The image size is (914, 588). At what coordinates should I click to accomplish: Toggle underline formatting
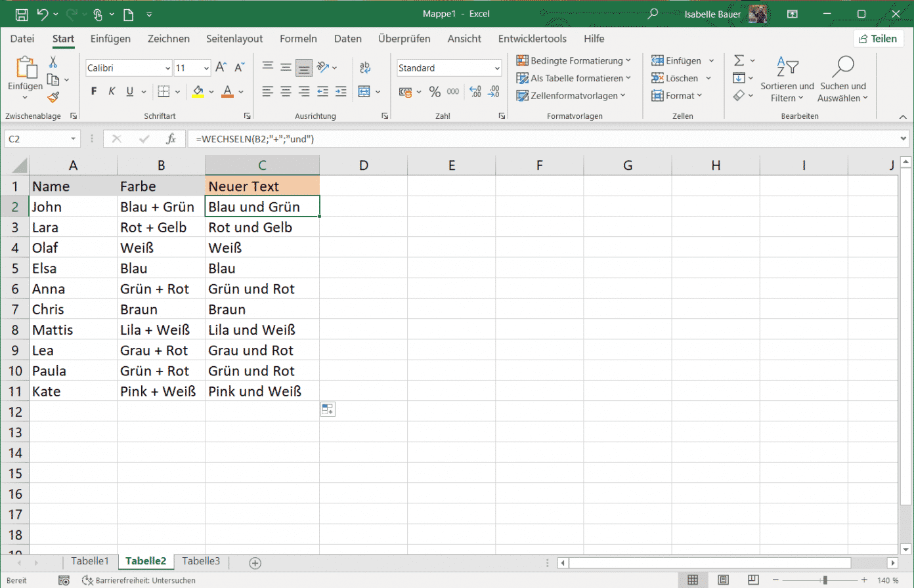[129, 91]
